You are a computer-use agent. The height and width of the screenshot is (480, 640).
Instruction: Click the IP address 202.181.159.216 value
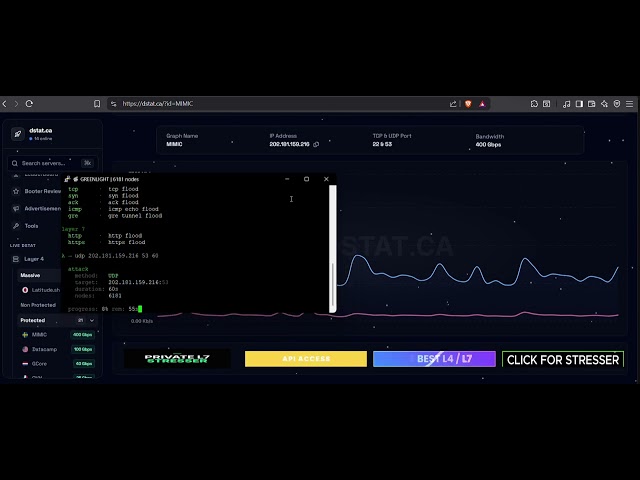289,144
